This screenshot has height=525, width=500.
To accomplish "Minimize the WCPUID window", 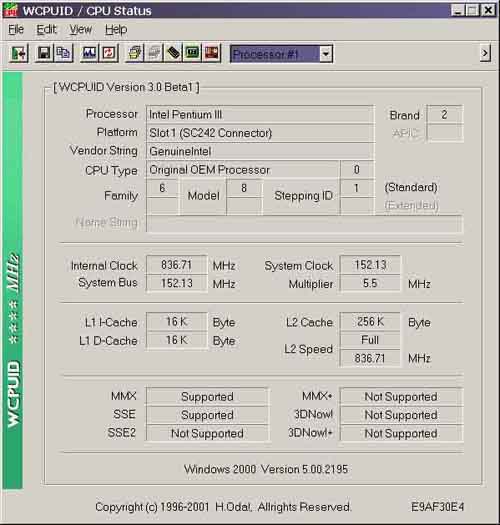I will [x=458, y=10].
